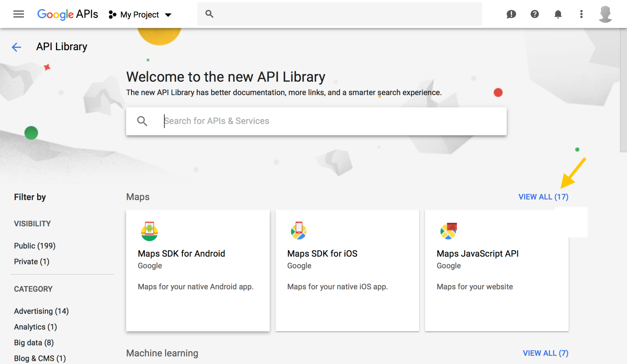The image size is (627, 364).
Task: Filter by Analytics (1) category
Action: (36, 327)
